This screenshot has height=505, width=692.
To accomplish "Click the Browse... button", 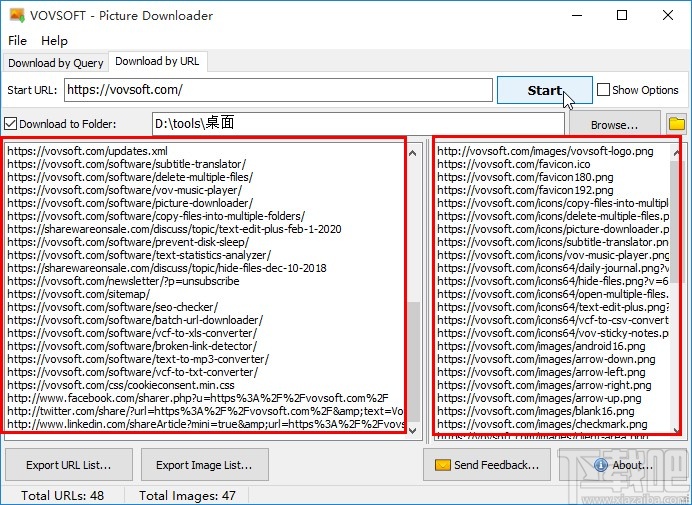I will pos(614,125).
